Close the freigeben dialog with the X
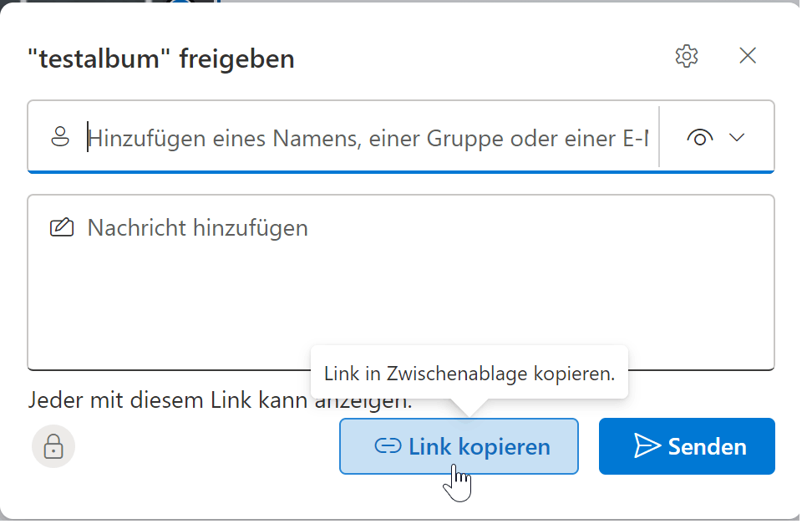812x529 pixels. (x=748, y=56)
